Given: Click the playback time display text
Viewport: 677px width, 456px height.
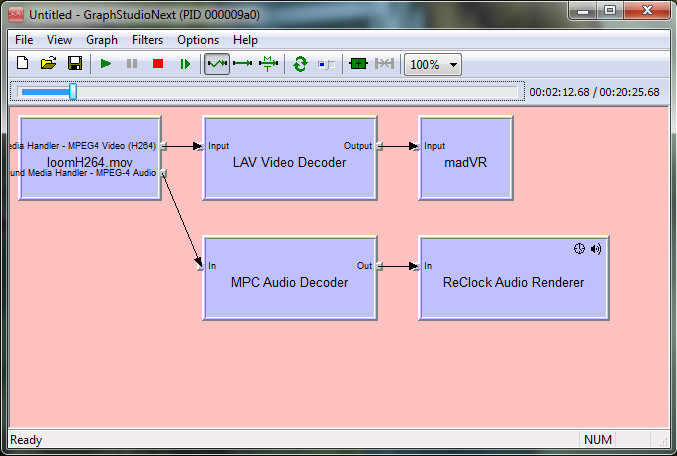Looking at the screenshot, I should [594, 92].
